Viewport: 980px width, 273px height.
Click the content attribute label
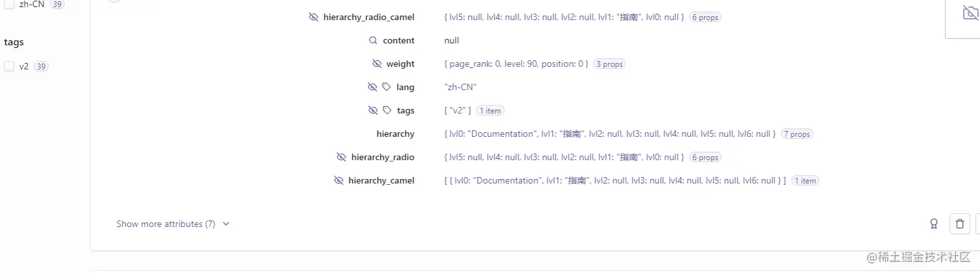pyautogui.click(x=399, y=40)
